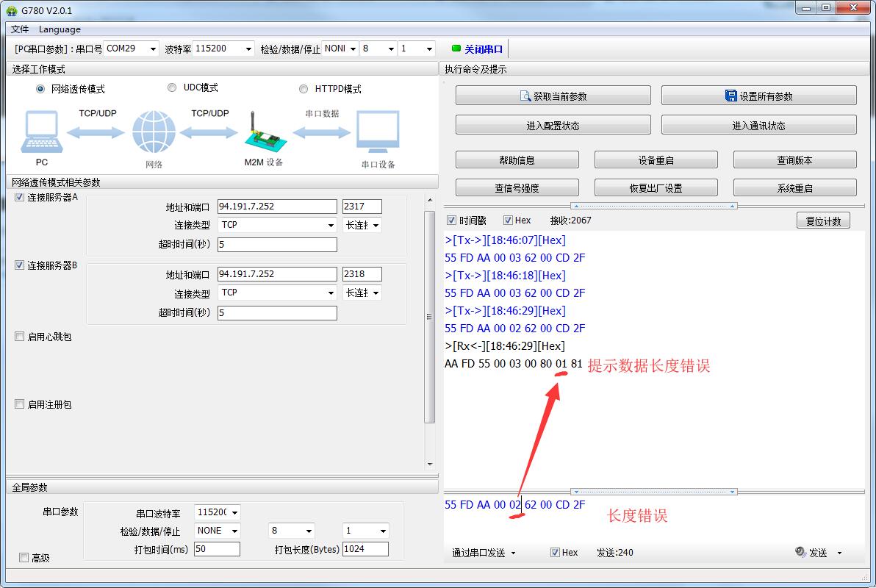The height and width of the screenshot is (588, 876).
Task: Click 获取当前参数 button with magnifier icon
Action: (553, 96)
